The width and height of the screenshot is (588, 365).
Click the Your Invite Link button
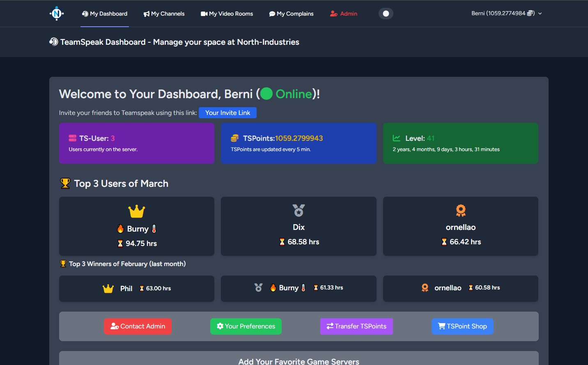227,112
